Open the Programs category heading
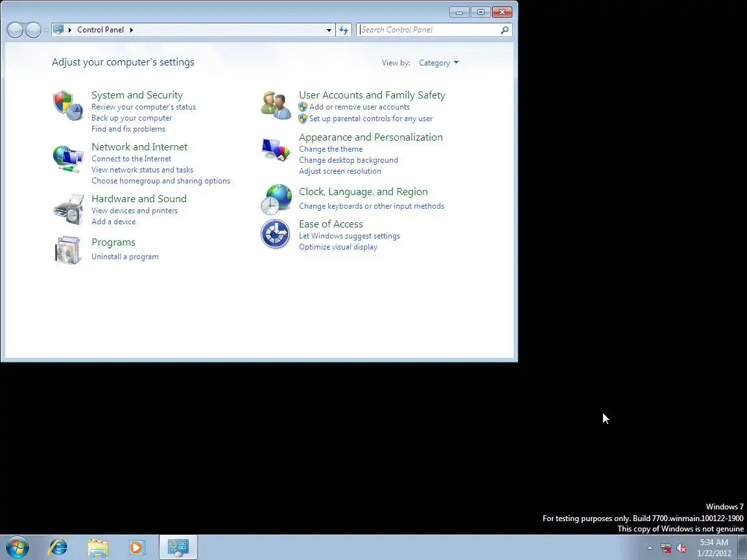 (x=113, y=242)
